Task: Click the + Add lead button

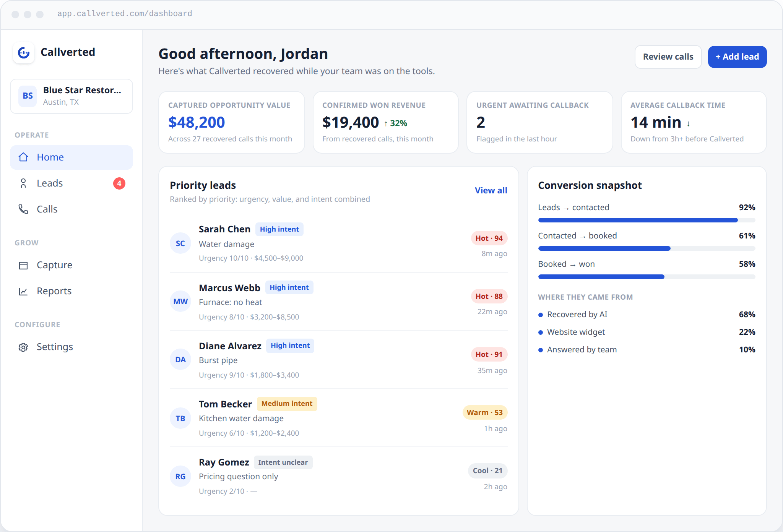Action: (737, 57)
